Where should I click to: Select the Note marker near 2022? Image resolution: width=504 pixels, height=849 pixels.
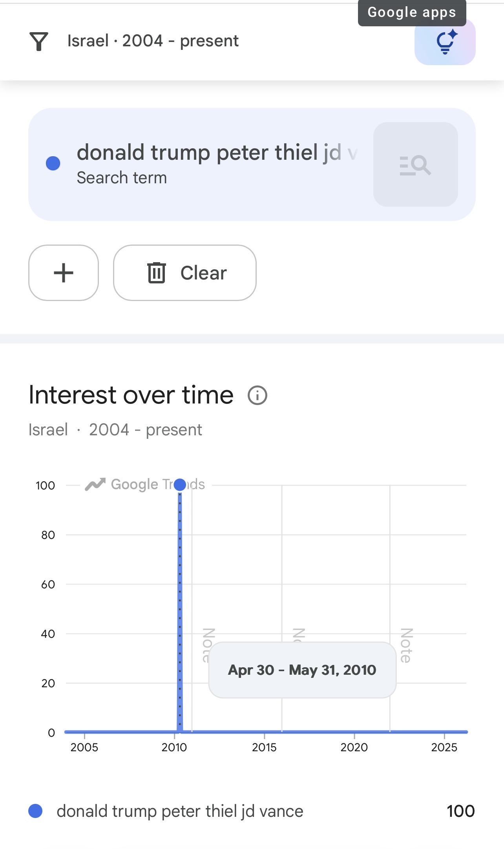406,645
